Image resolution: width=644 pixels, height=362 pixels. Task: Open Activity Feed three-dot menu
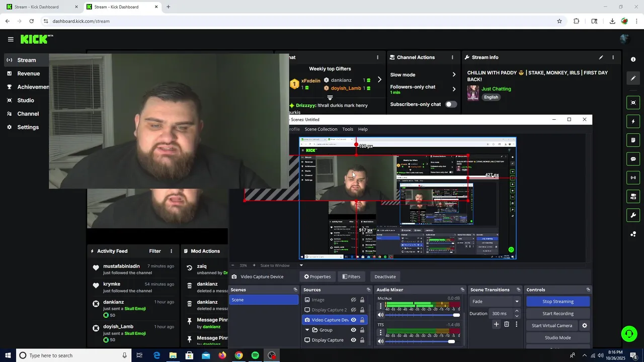tap(171, 251)
